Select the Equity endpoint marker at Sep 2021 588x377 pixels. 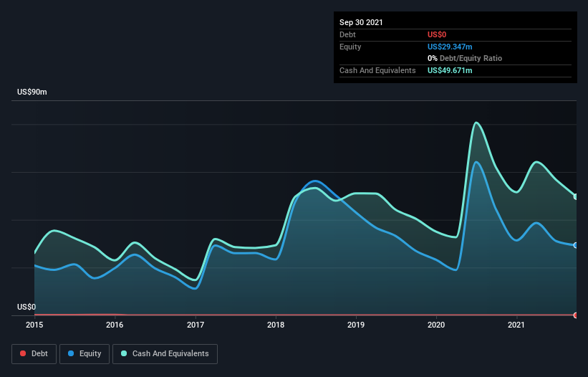point(576,245)
